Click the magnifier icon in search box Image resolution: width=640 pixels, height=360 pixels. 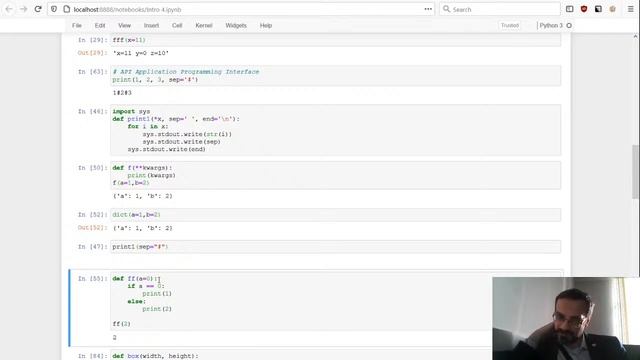click(447, 9)
